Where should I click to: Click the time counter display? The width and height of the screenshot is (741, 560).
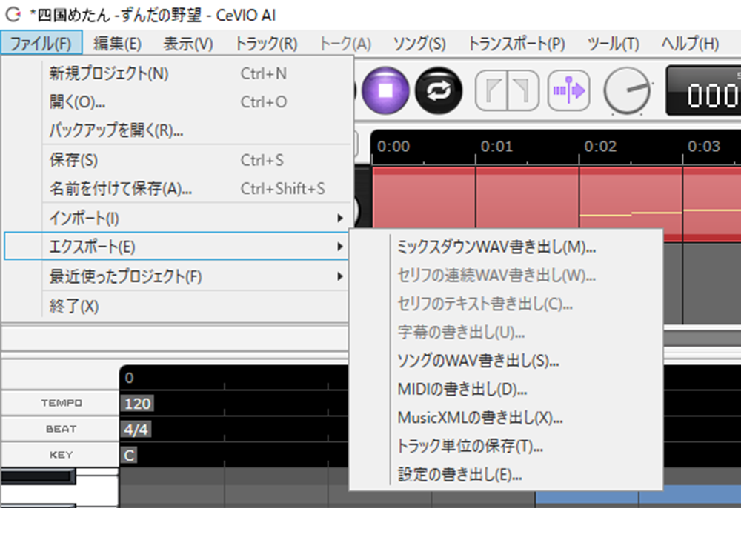[704, 90]
